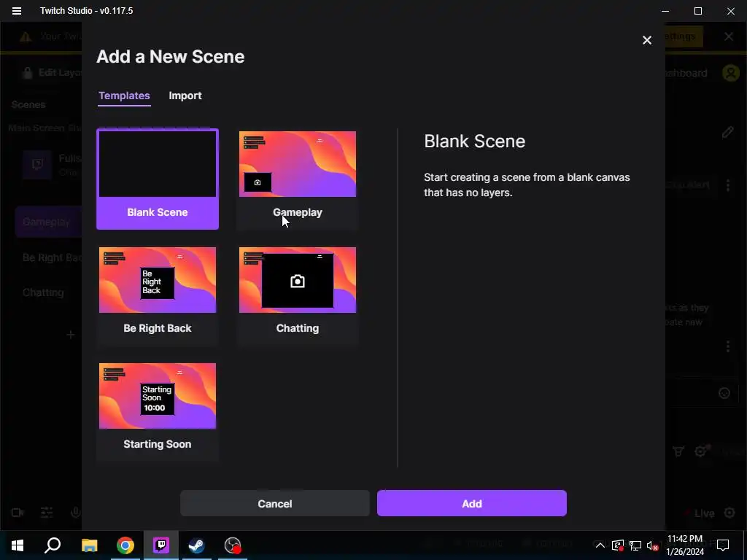Image resolution: width=747 pixels, height=560 pixels.
Task: Click the chat moderation icon beside gear
Action: (x=678, y=451)
